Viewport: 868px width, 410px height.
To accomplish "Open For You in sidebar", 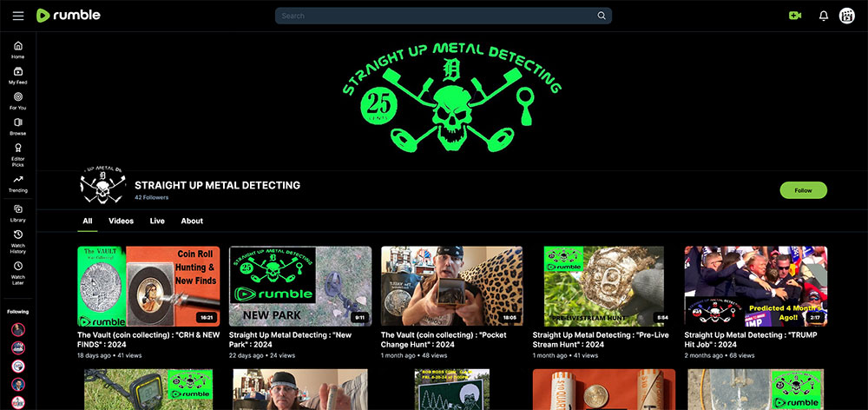I will coord(17,101).
